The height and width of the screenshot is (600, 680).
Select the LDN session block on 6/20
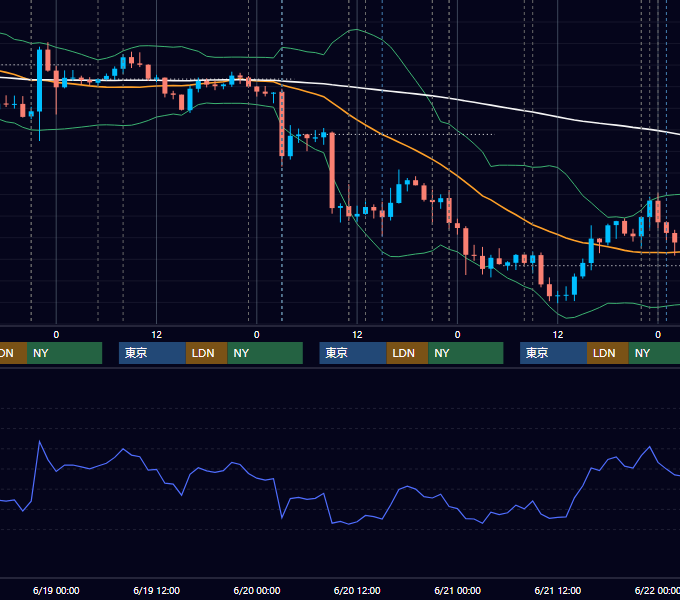tap(407, 353)
